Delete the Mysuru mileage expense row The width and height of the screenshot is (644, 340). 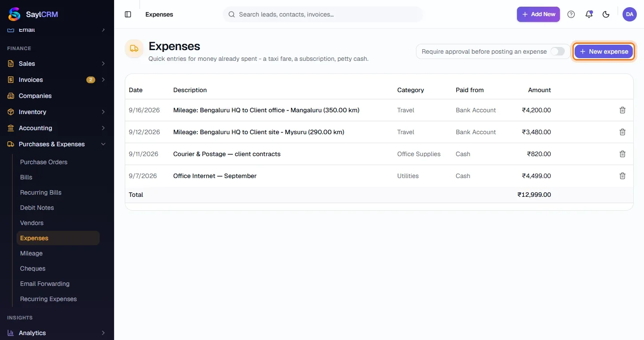(x=623, y=132)
